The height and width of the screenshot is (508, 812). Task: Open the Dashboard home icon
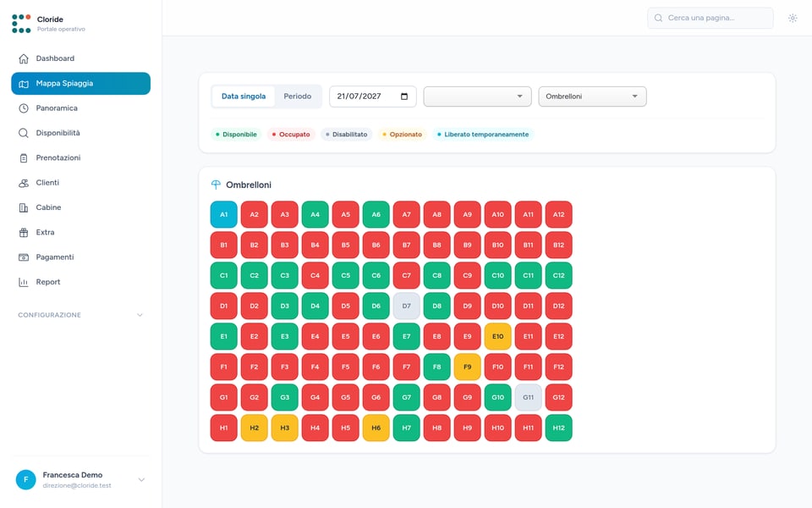tap(24, 58)
